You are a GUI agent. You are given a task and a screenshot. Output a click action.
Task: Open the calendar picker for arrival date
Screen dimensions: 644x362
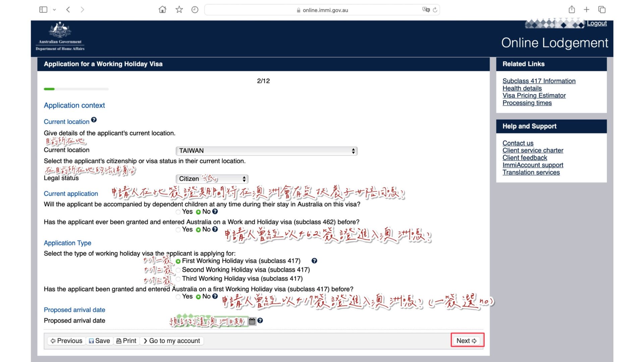coord(252,321)
